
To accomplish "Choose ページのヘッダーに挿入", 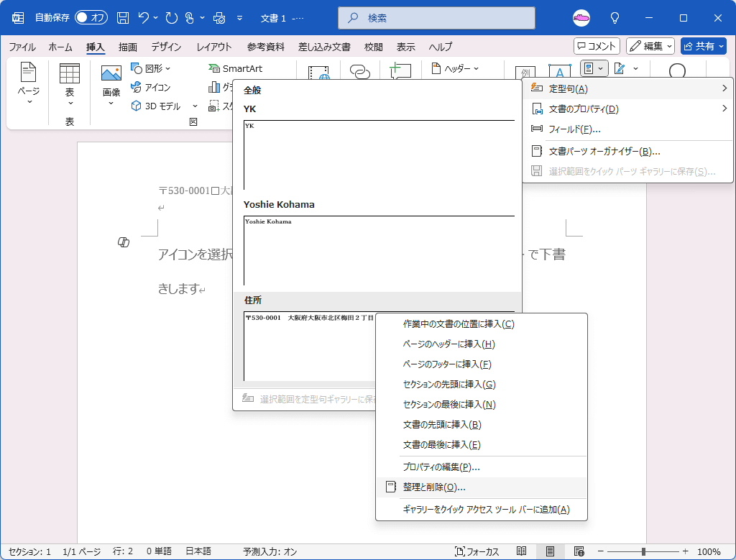I will pos(482,344).
